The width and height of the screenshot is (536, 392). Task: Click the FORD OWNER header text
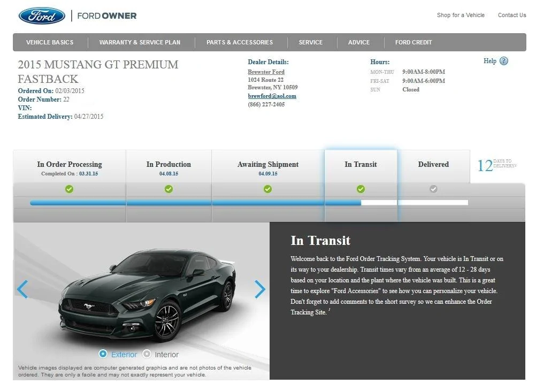(x=107, y=16)
